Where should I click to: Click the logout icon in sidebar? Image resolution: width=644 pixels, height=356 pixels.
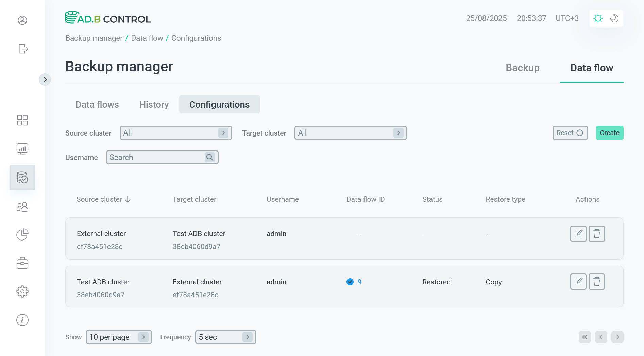pyautogui.click(x=22, y=49)
